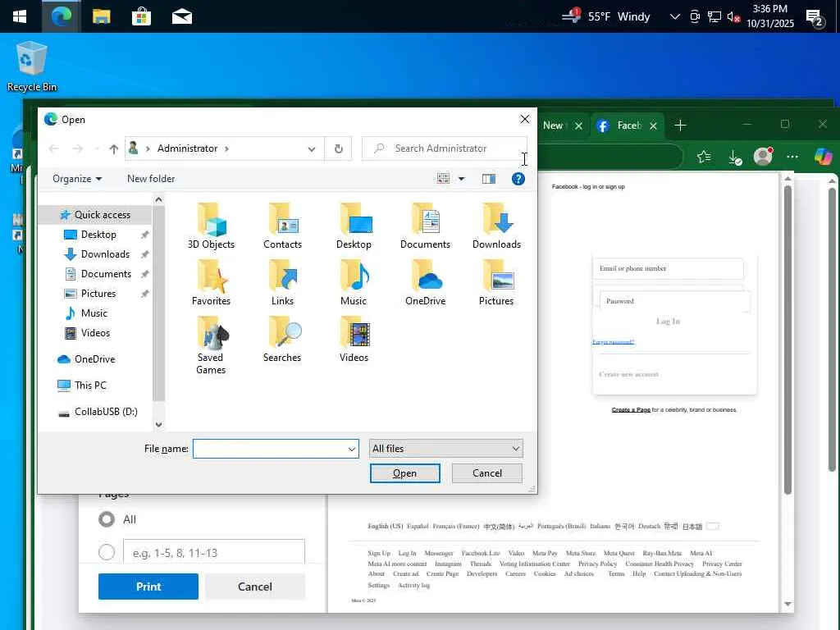This screenshot has height=630, width=840.
Task: Open the File name dropdown arrow
Action: click(x=351, y=449)
